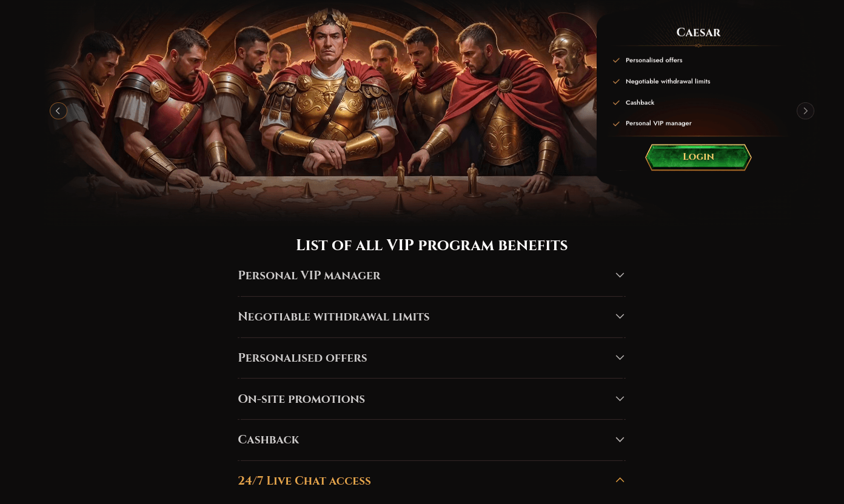Open the Personal VIP manager accordion title
Image resolution: width=844 pixels, height=504 pixels.
309,276
